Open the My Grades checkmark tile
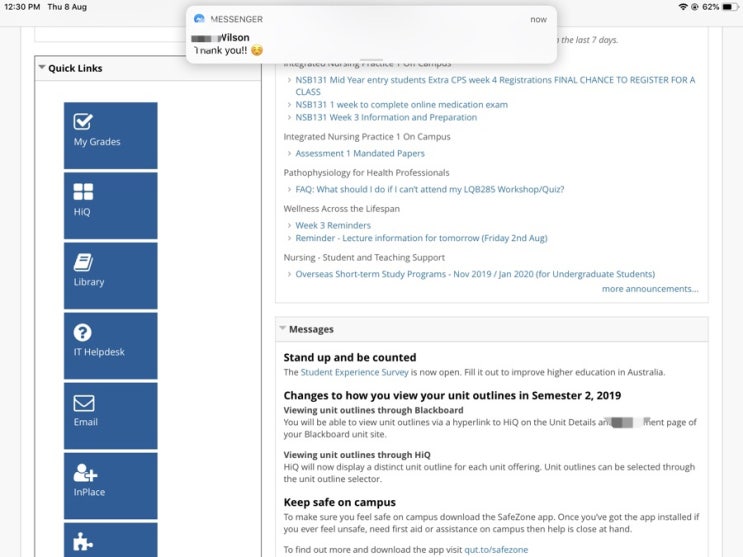This screenshot has height=557, width=743. 110,135
